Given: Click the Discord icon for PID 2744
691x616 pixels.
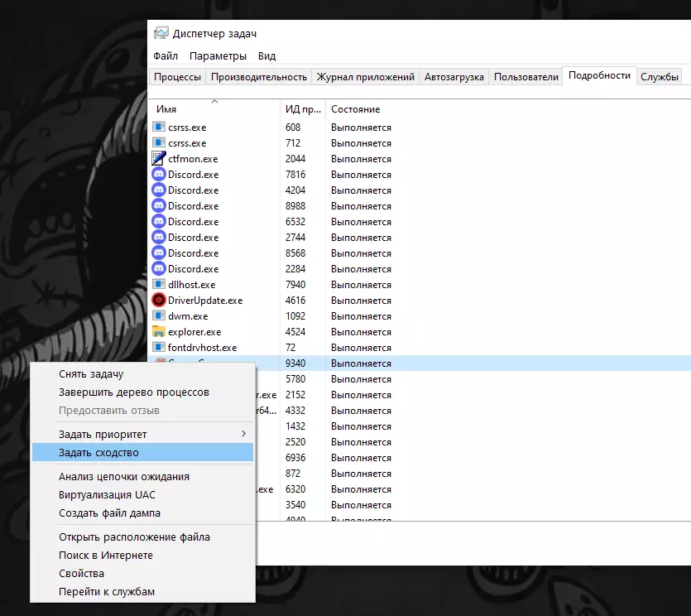Looking at the screenshot, I should point(159,238).
